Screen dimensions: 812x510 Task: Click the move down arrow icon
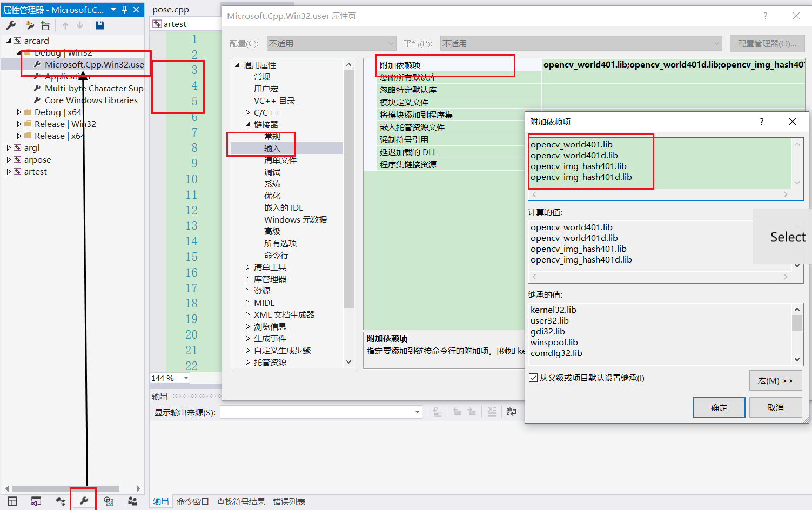pyautogui.click(x=80, y=25)
